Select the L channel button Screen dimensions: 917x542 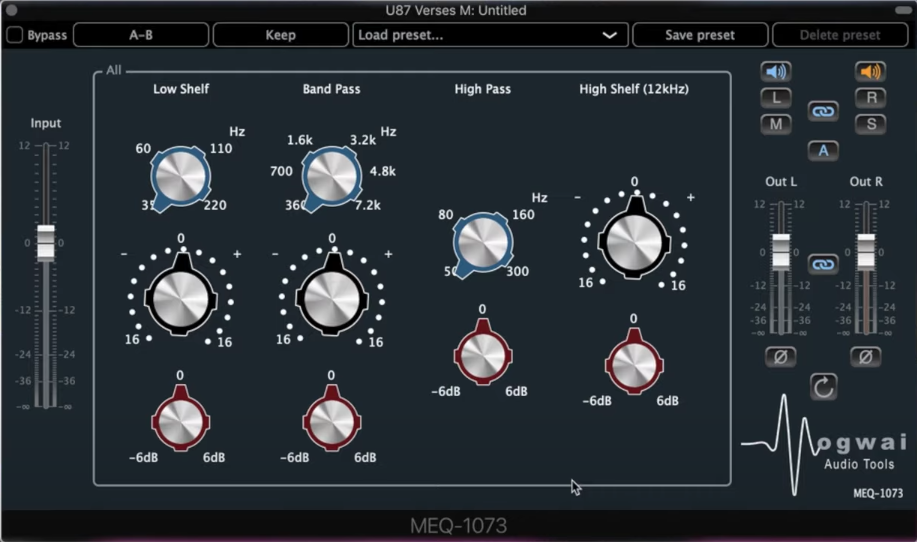[x=776, y=98]
